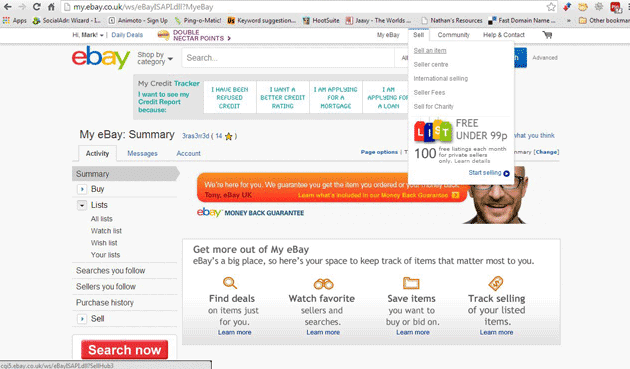Open Watch list in the sidebar
The height and width of the screenshot is (369, 630).
(x=106, y=231)
